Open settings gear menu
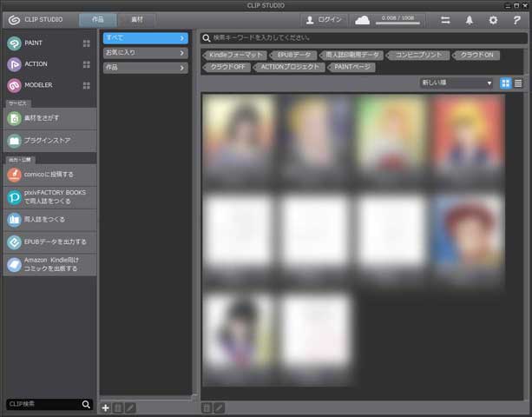The height and width of the screenshot is (417, 532). (x=493, y=20)
